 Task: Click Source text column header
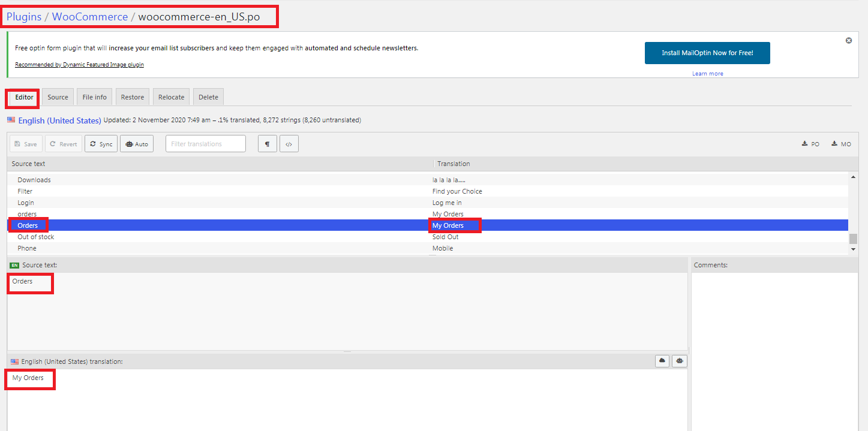coord(220,164)
